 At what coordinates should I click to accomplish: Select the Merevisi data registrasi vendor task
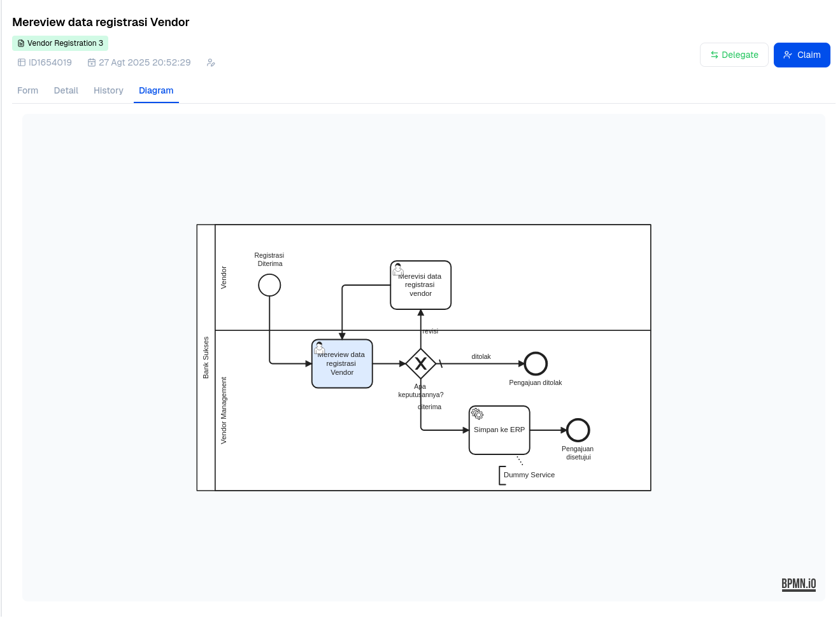click(x=420, y=285)
